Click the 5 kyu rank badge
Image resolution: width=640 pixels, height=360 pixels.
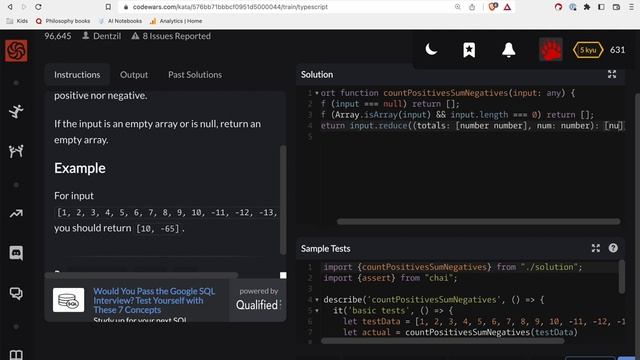[x=588, y=50]
